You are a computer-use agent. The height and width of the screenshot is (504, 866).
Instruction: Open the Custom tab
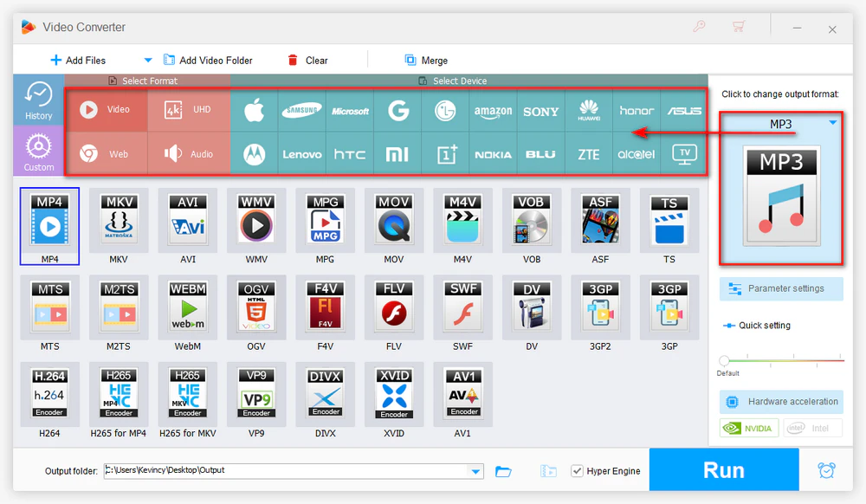click(x=38, y=151)
